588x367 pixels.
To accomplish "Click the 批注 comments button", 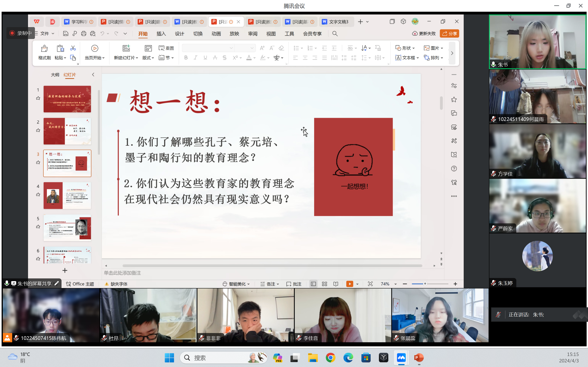I will 294,284.
